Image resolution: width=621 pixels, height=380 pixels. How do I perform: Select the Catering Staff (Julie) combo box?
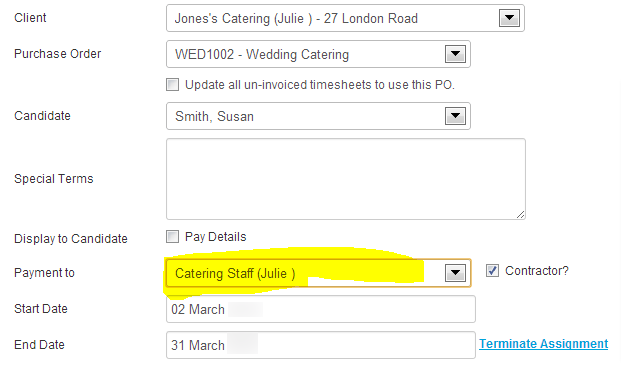coord(318,273)
